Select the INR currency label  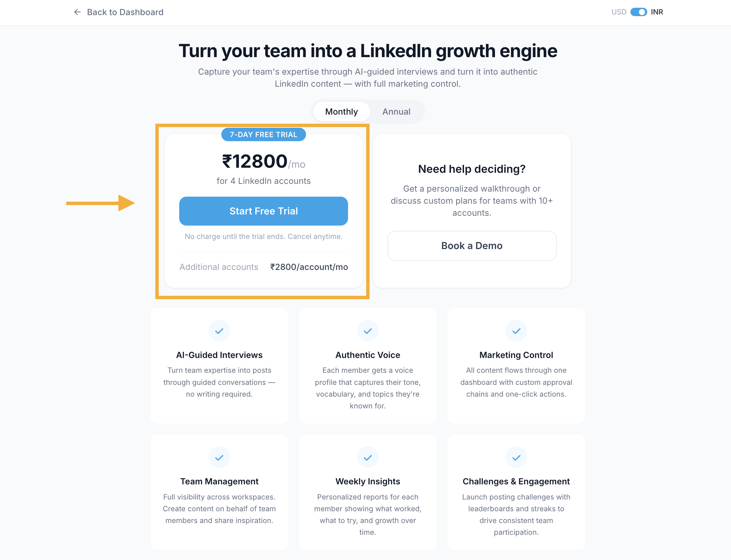657,12
